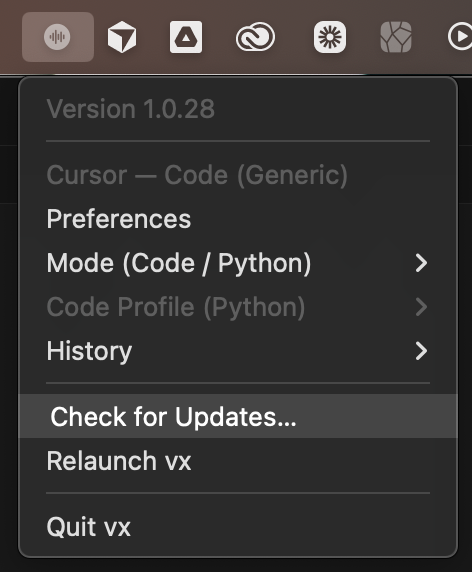
Task: Click the play button menu bar icon
Action: (460, 37)
